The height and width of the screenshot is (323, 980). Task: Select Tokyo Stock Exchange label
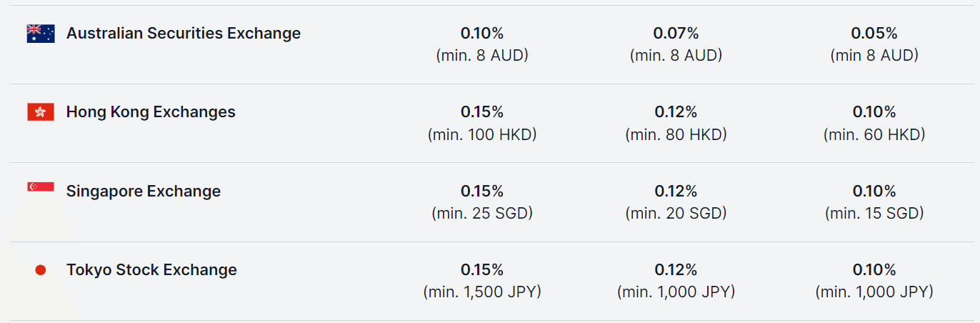click(151, 269)
